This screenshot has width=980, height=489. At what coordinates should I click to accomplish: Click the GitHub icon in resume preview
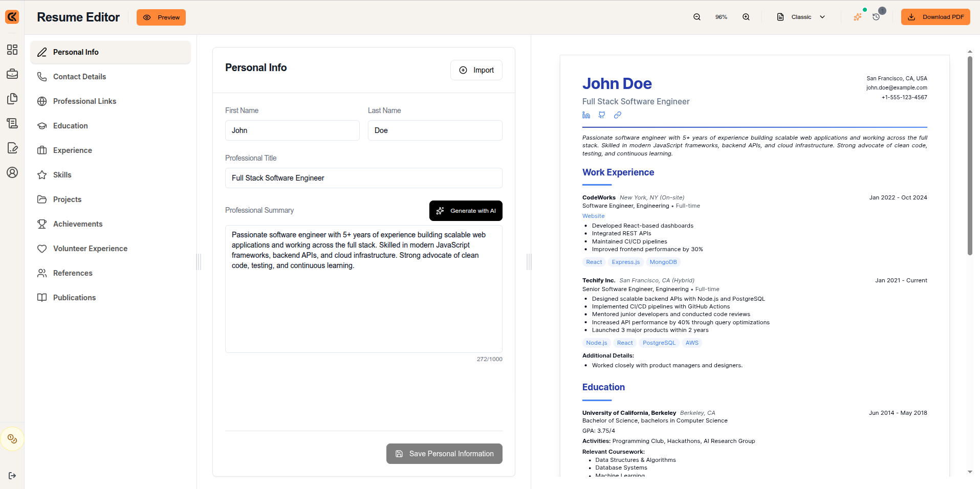click(x=602, y=115)
